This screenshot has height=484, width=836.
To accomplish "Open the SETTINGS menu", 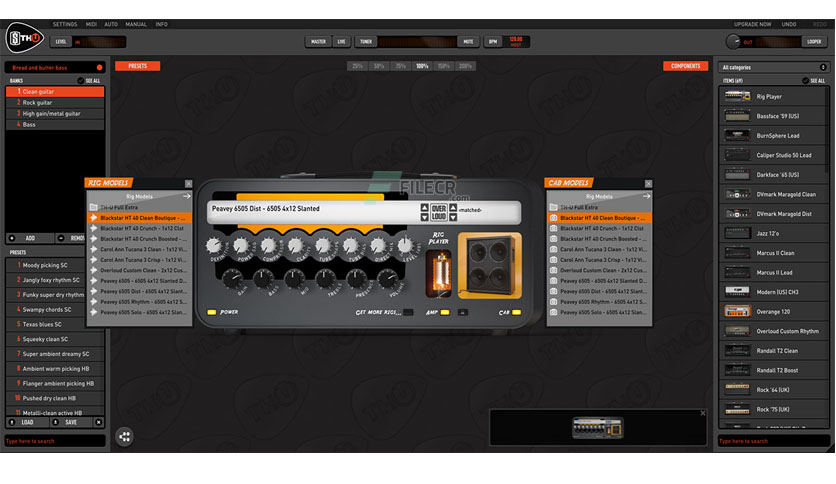I will [x=65, y=25].
